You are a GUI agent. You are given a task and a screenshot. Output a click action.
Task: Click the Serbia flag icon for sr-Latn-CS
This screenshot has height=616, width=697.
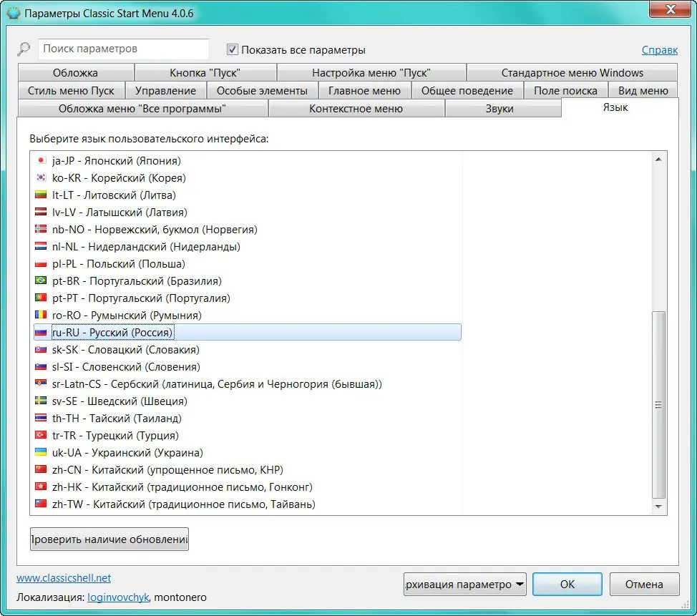(41, 383)
